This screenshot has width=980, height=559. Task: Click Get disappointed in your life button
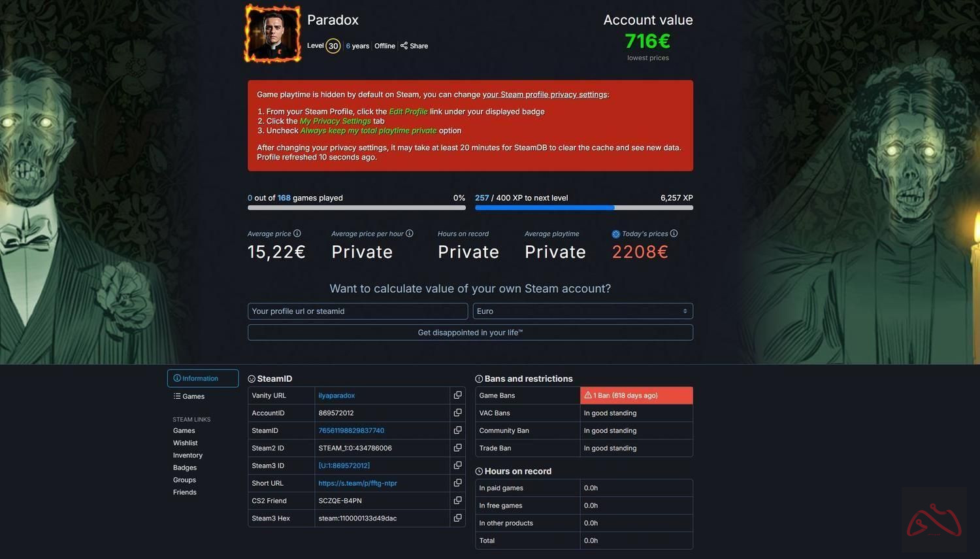pyautogui.click(x=470, y=332)
